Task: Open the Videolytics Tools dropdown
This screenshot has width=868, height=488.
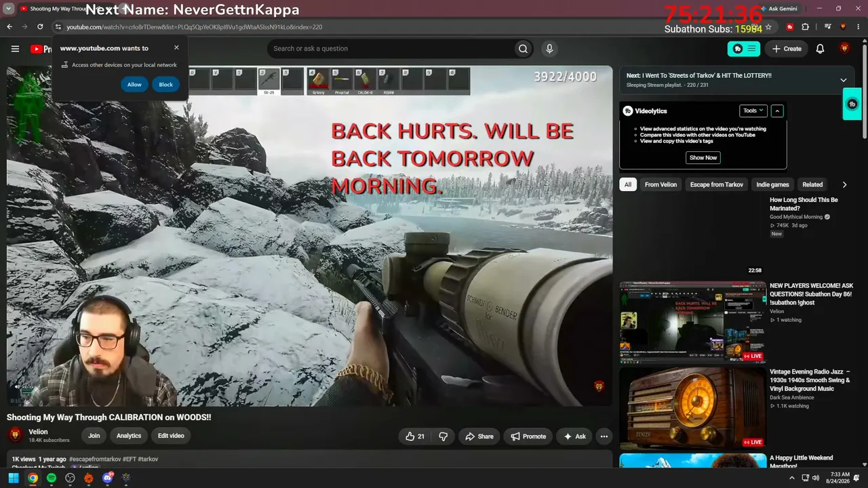Action: 752,110
